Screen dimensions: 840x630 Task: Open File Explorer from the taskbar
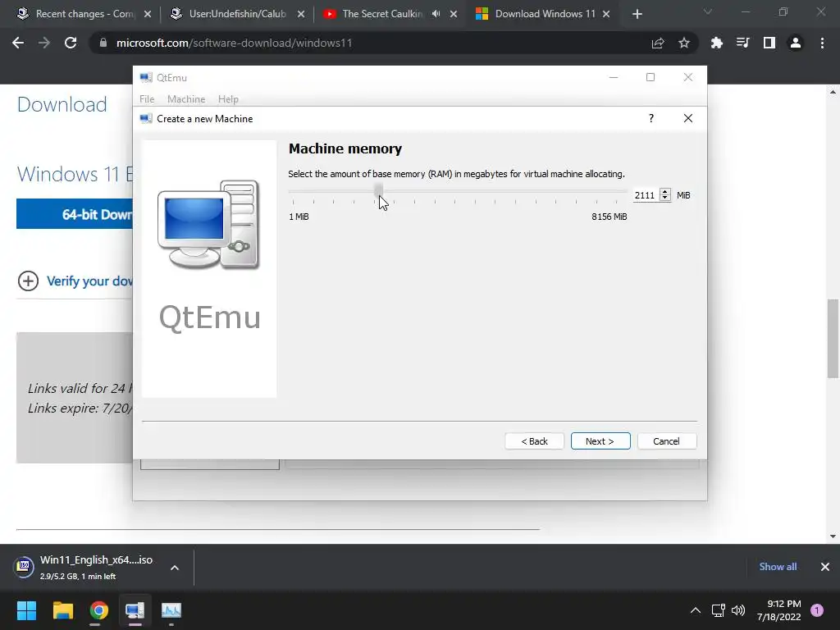[x=62, y=610]
